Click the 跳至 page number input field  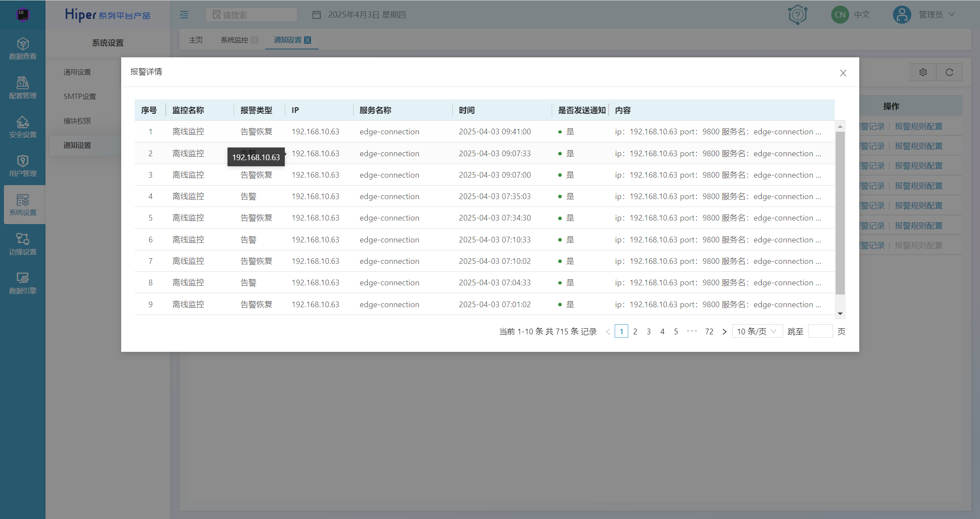(820, 332)
